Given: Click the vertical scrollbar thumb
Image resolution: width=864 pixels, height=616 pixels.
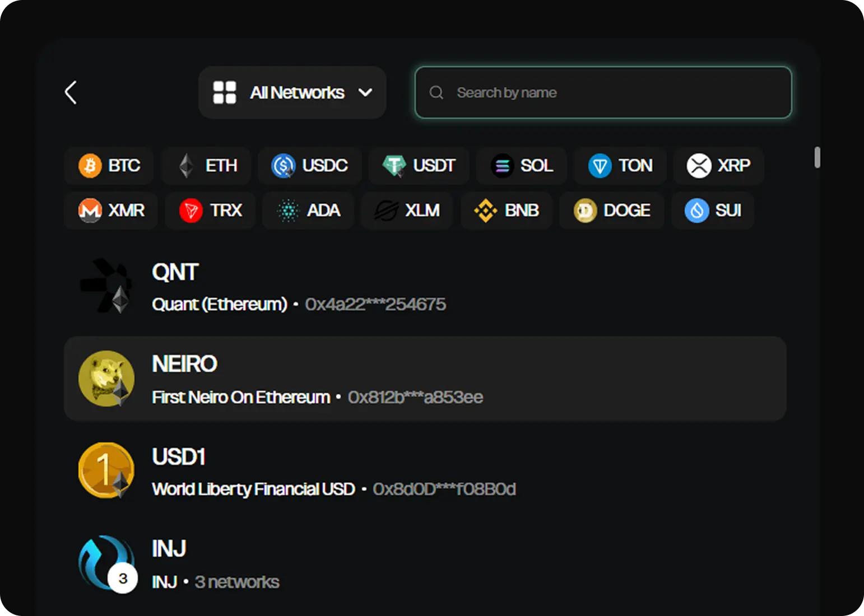Looking at the screenshot, I should [x=817, y=157].
